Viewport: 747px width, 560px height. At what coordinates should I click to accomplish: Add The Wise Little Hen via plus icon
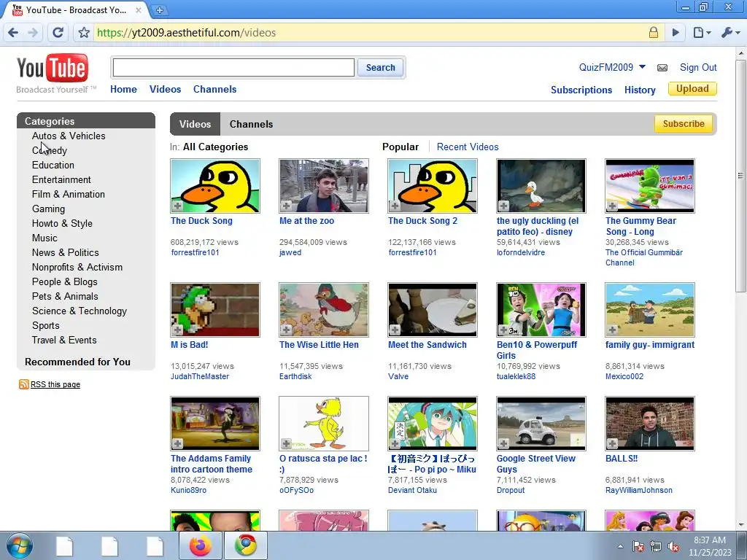pyautogui.click(x=286, y=330)
